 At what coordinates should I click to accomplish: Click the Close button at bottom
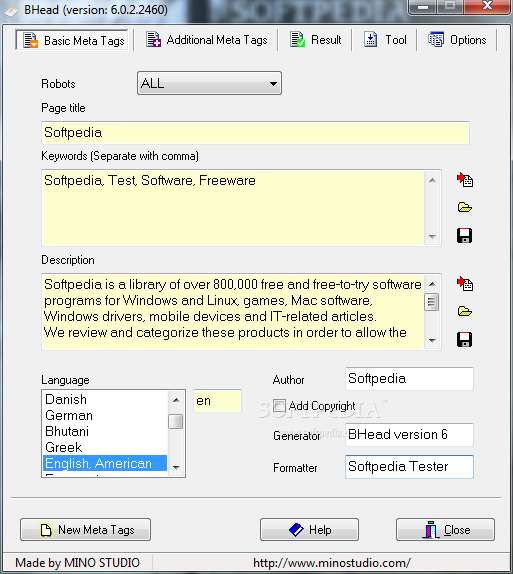click(445, 529)
